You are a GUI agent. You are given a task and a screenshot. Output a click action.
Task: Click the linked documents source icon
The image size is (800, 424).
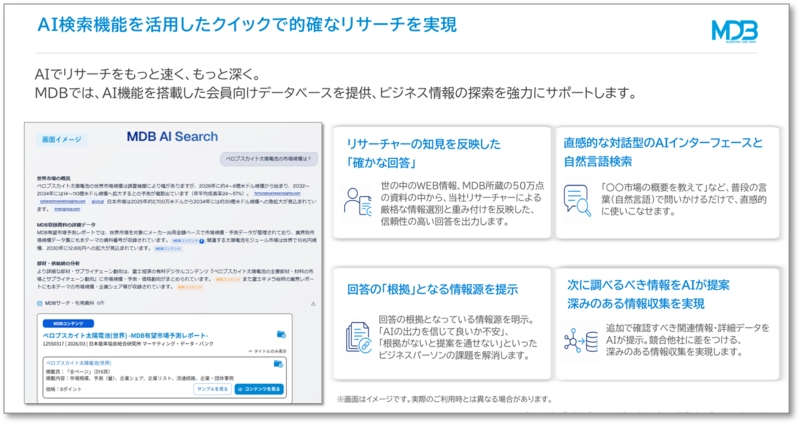(x=358, y=337)
